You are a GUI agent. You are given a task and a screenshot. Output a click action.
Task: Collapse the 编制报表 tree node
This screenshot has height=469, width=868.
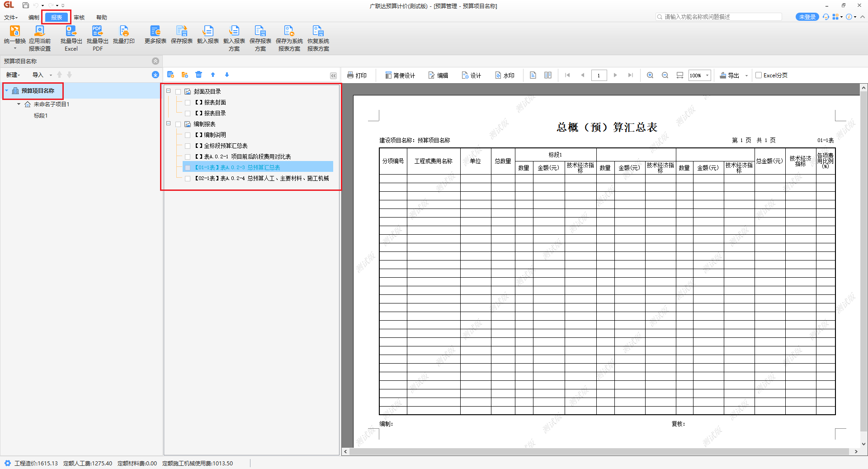point(168,123)
